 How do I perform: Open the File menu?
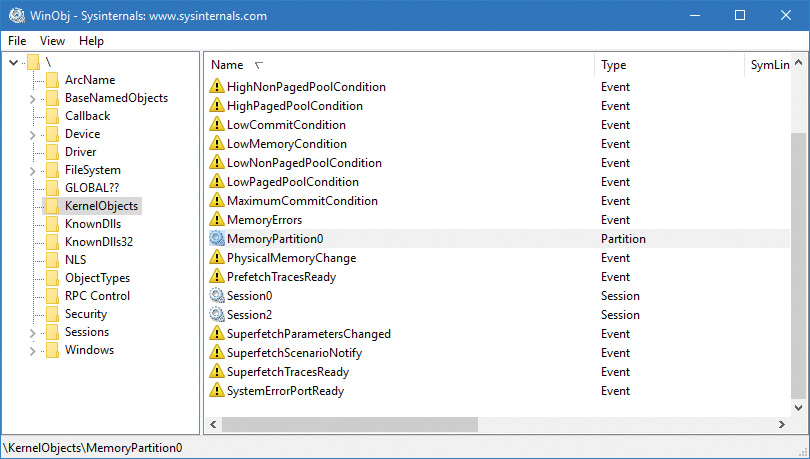click(17, 41)
